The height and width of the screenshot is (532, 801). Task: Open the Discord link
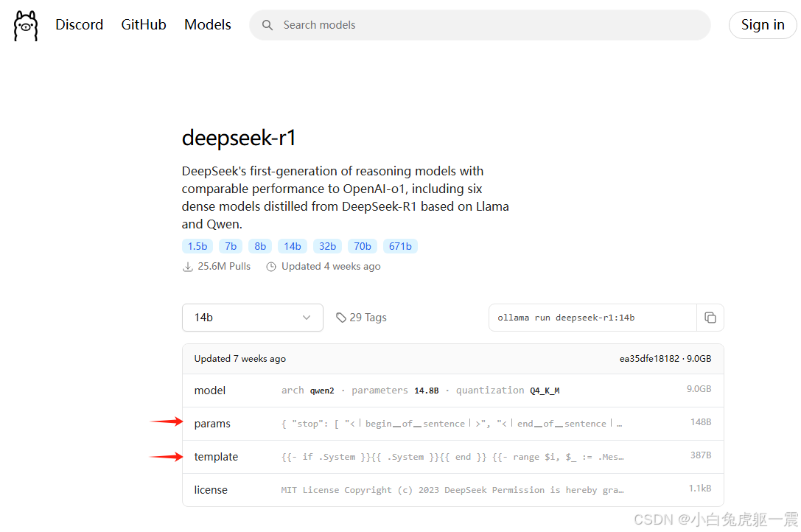click(79, 24)
